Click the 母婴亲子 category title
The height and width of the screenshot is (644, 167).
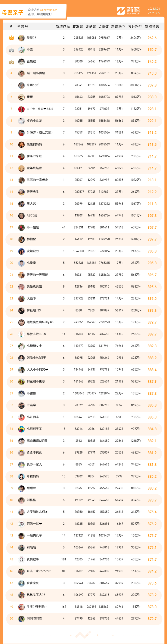(x=13, y=12)
